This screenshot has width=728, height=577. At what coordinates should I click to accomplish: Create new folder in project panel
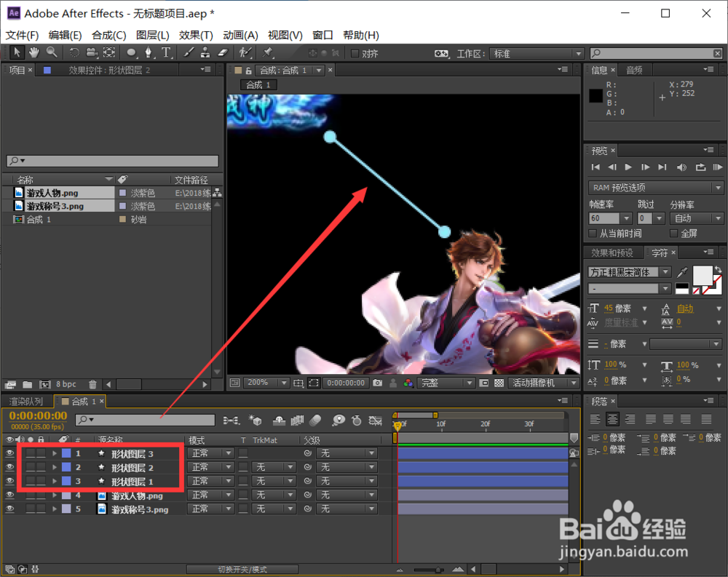click(28, 384)
